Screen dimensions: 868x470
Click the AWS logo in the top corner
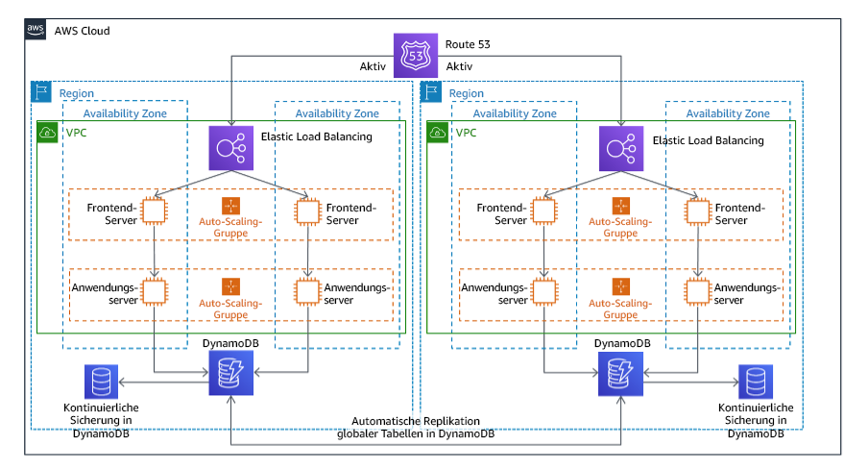tap(36, 29)
